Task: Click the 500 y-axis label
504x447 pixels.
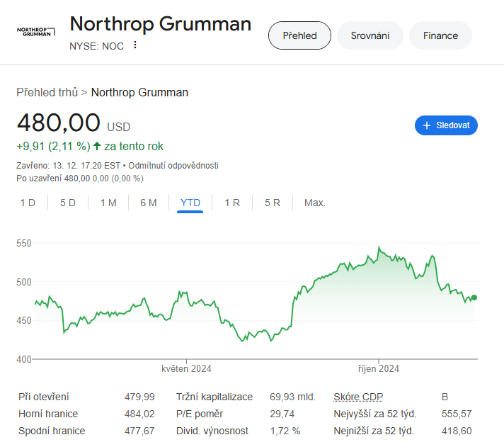Action: (24, 283)
